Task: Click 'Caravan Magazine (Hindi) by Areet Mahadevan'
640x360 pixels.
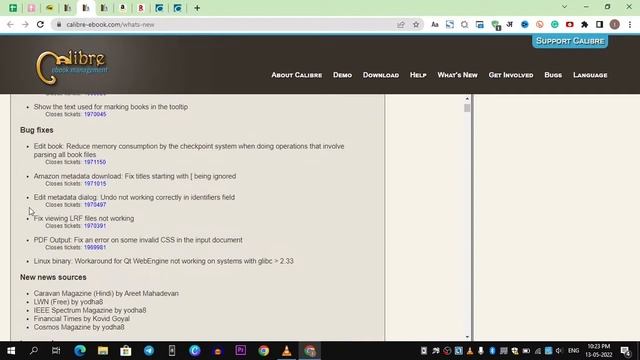Action: (x=106, y=293)
